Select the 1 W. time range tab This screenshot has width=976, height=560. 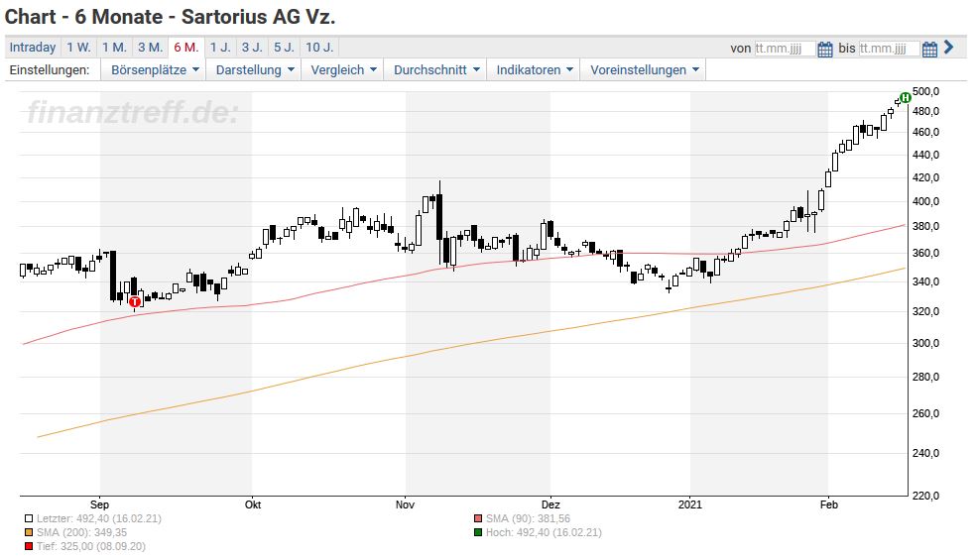79,48
